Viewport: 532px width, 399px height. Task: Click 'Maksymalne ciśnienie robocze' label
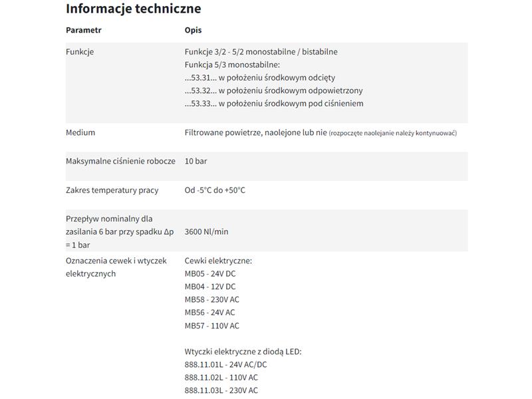click(x=120, y=161)
